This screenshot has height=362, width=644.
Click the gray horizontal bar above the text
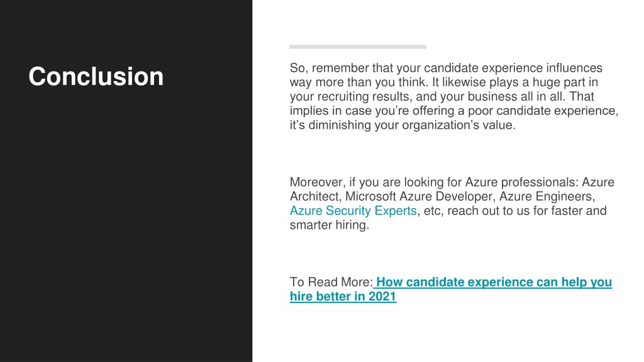[358, 47]
